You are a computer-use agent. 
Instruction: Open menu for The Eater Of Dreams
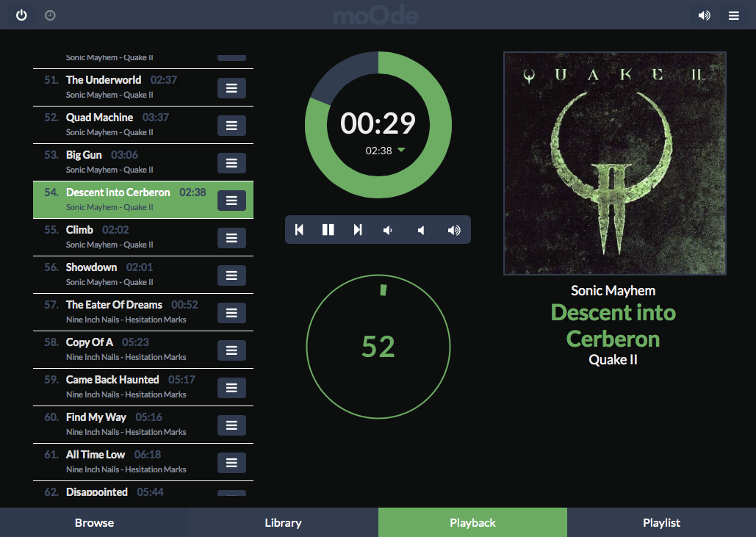(231, 313)
